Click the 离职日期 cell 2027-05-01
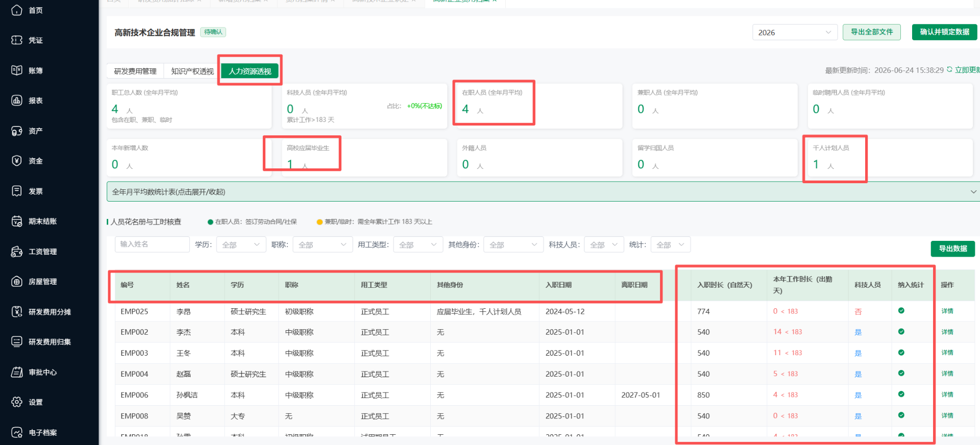The height and width of the screenshot is (445, 980). tap(641, 395)
